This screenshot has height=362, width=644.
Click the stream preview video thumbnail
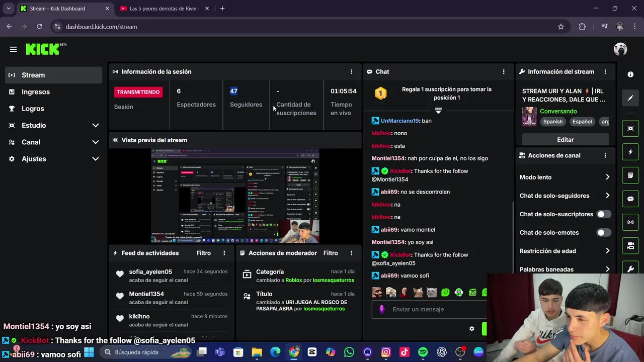click(x=235, y=196)
